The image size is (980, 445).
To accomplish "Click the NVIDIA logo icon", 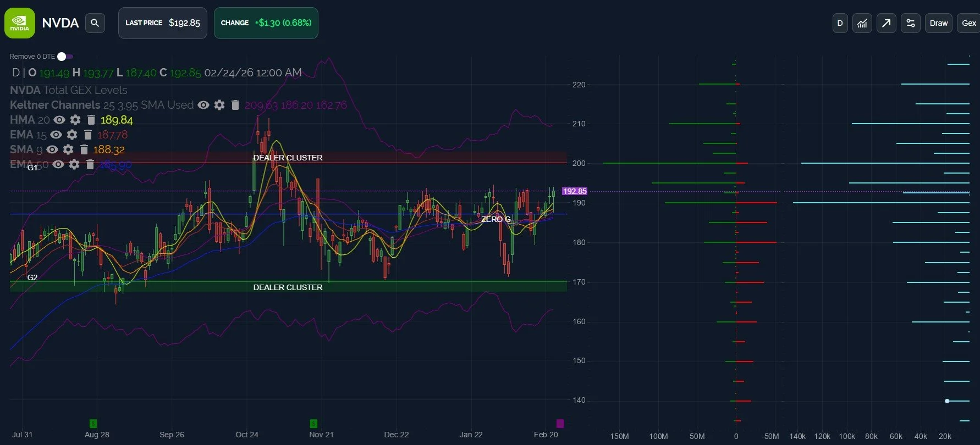I will pos(20,23).
